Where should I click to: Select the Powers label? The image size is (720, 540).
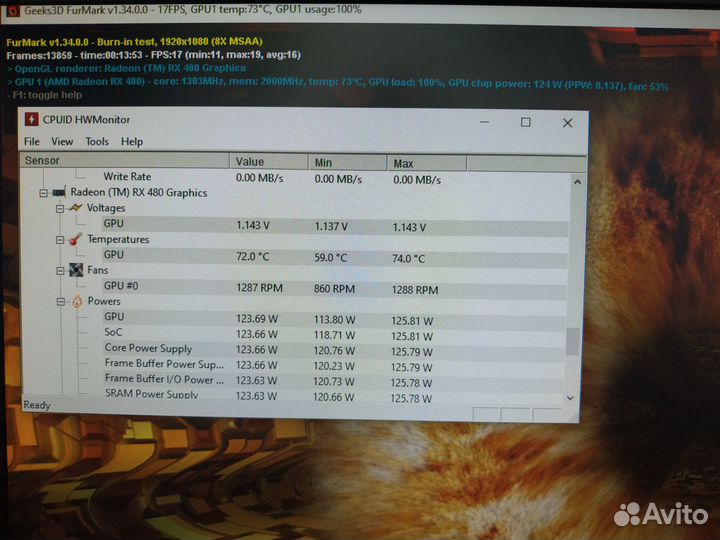pyautogui.click(x=104, y=301)
